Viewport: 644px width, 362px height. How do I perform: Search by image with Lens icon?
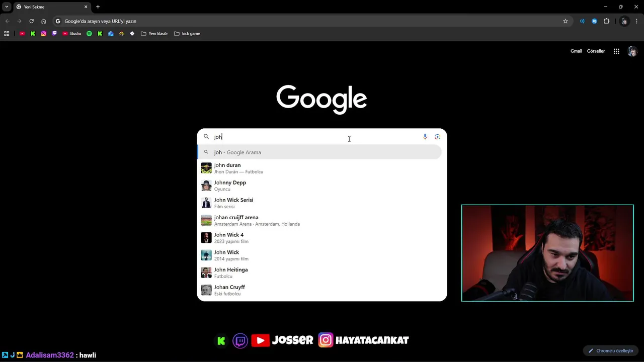click(437, 137)
